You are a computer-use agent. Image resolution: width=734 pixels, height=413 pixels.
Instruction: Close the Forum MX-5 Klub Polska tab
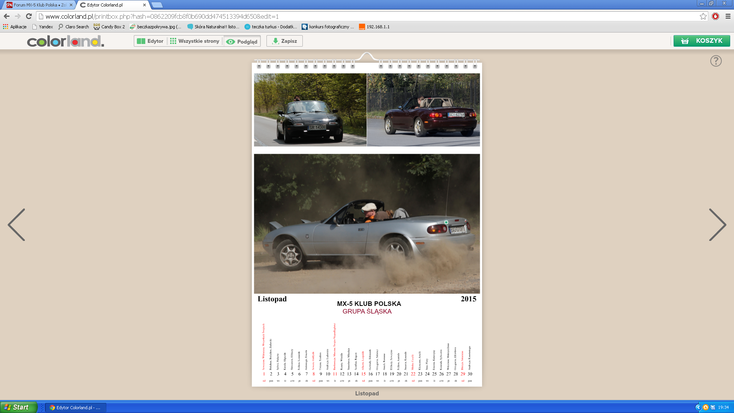coord(71,5)
